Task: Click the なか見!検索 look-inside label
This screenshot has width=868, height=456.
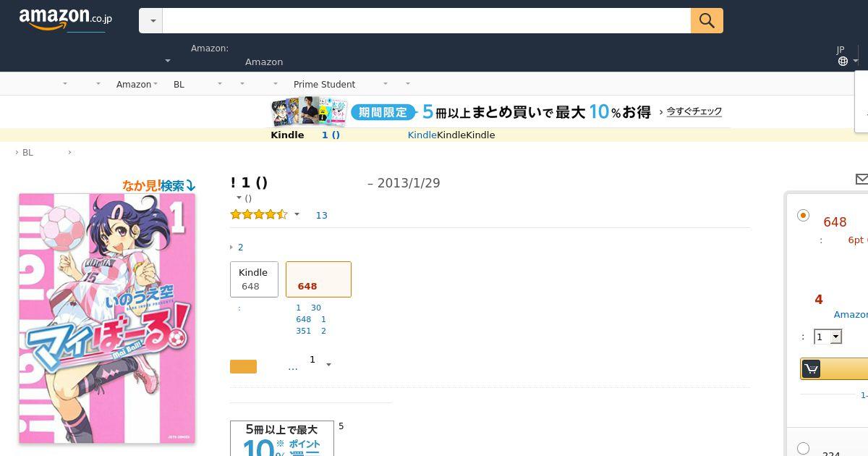Action: click(159, 185)
